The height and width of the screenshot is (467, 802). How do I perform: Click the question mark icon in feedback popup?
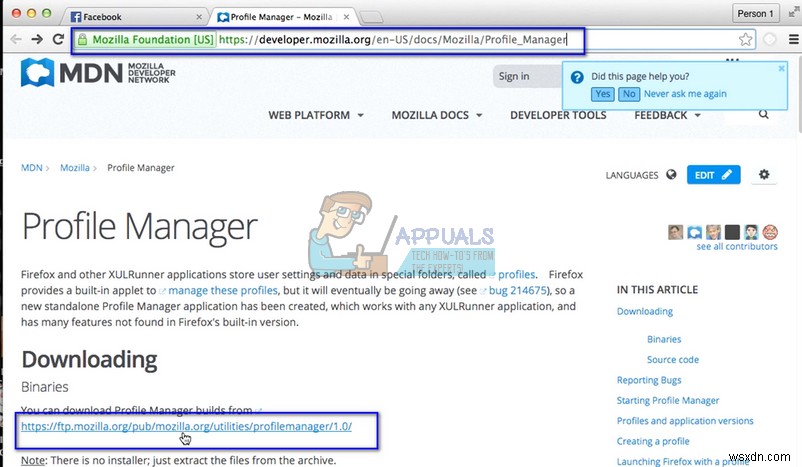point(577,77)
